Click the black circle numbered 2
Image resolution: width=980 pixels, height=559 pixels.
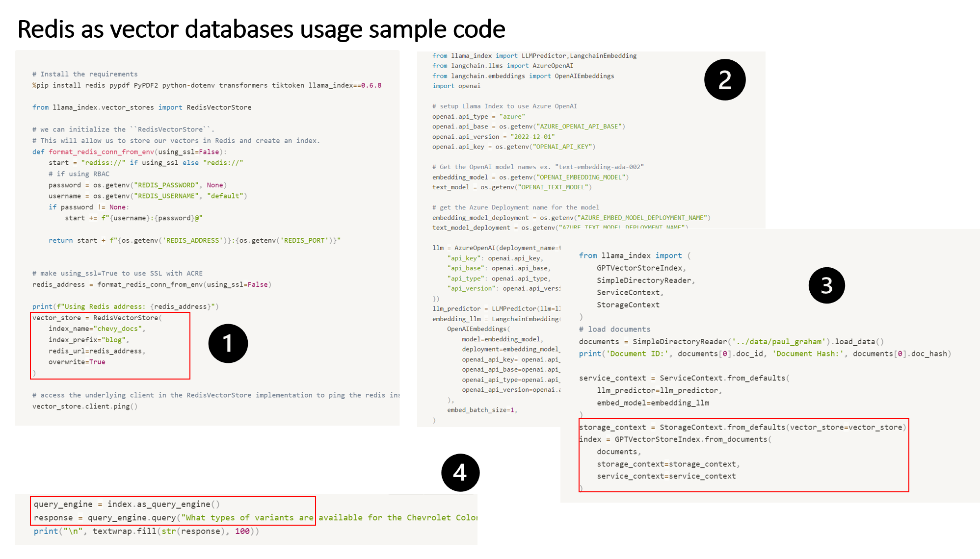pyautogui.click(x=724, y=80)
